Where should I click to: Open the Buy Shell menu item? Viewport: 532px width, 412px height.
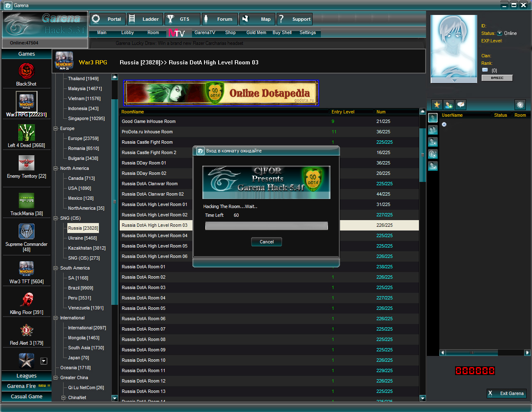point(282,33)
